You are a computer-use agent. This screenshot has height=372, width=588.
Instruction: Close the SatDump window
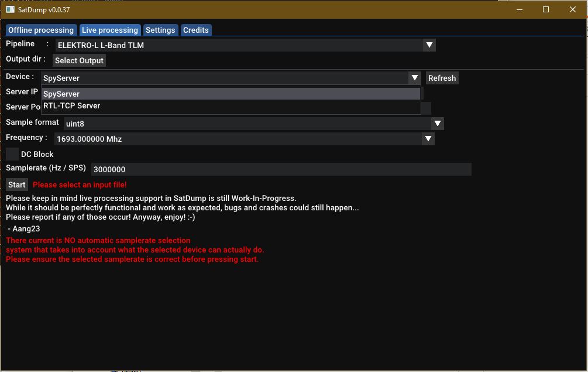(573, 9)
